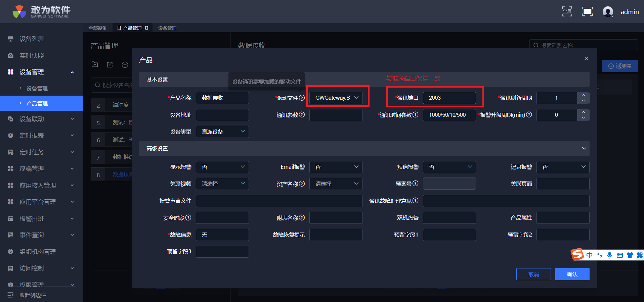
Task: Click the fullscreen (全屏) icon in header
Action: point(567,11)
